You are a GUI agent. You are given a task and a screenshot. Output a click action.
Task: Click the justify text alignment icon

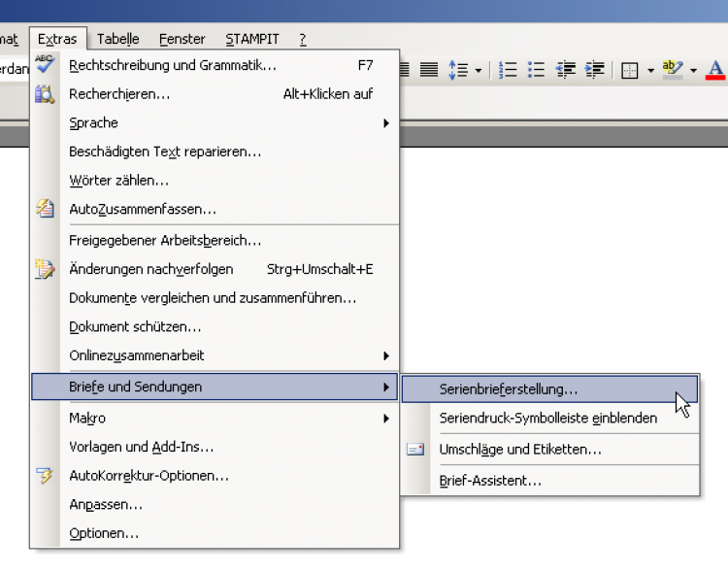click(x=428, y=70)
